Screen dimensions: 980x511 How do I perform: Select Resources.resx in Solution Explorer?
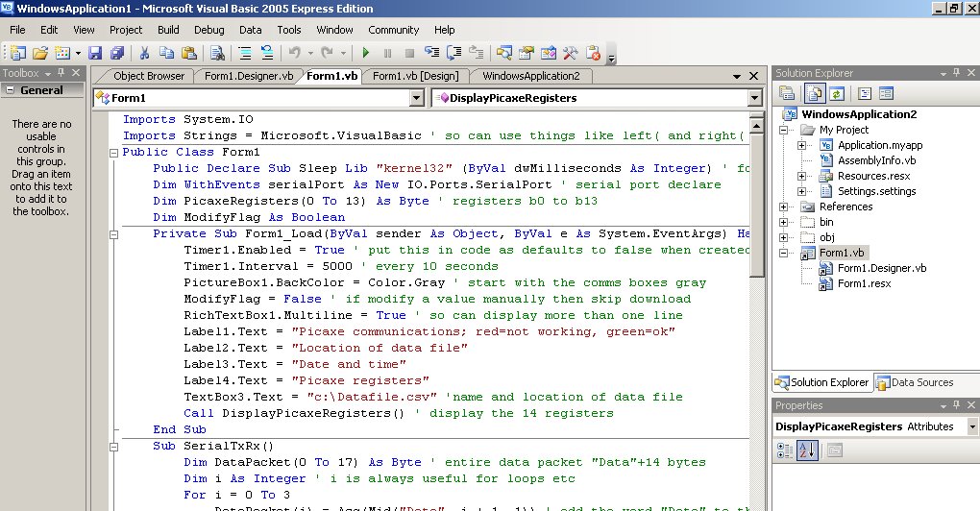pyautogui.click(x=873, y=176)
